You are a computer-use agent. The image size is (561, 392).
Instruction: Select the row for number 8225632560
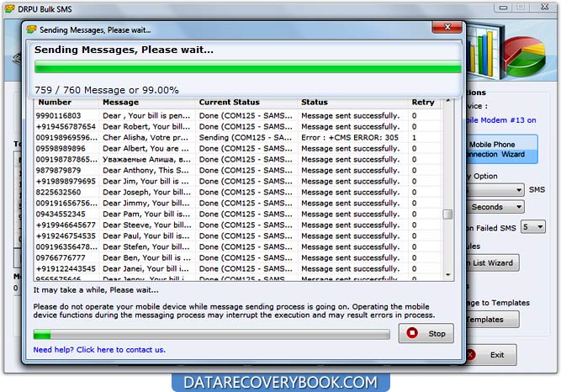[x=237, y=193]
